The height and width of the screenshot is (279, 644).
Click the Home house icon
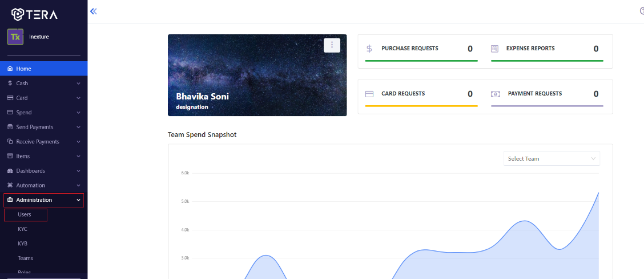[x=10, y=69]
